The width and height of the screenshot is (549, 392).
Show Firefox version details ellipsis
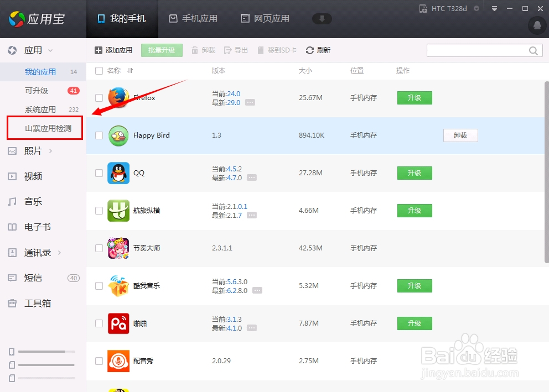click(x=250, y=102)
